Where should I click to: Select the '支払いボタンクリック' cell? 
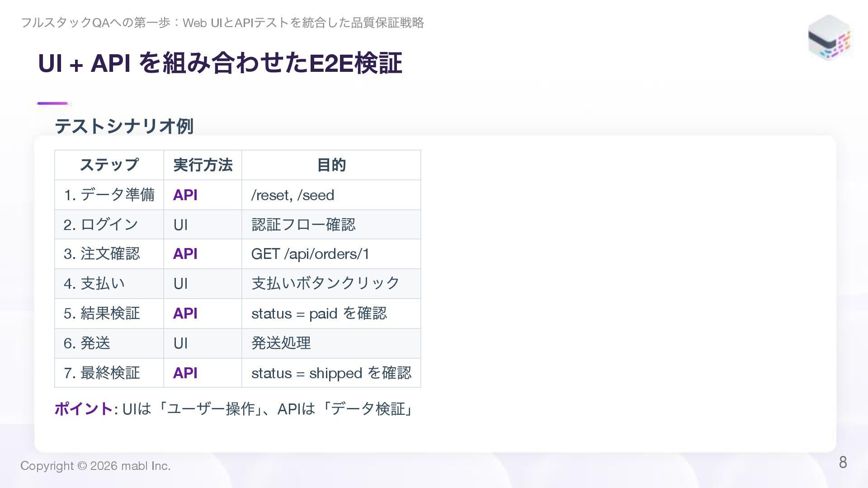point(325,283)
